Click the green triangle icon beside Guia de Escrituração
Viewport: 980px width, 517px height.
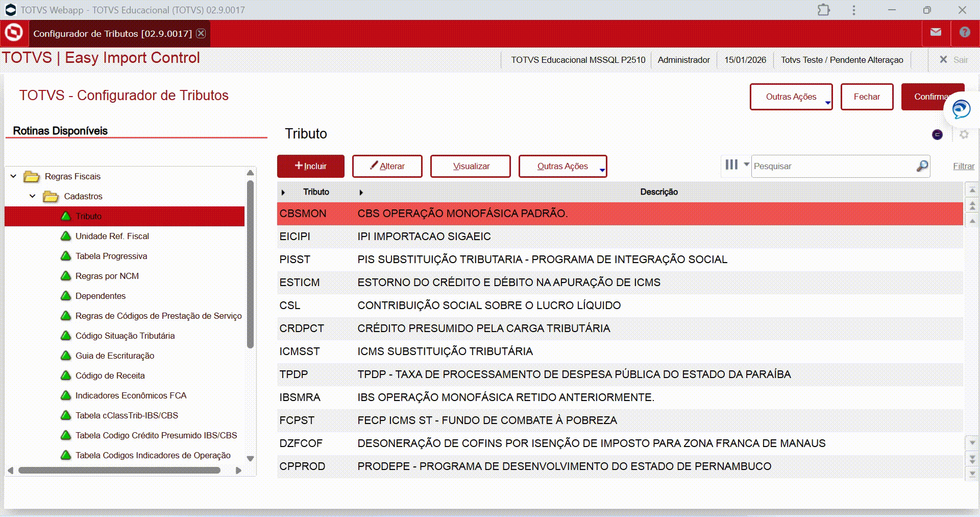(66, 356)
